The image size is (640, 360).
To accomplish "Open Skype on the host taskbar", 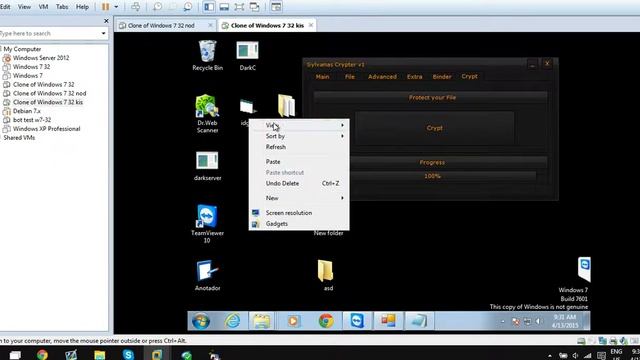I will coord(128,355).
